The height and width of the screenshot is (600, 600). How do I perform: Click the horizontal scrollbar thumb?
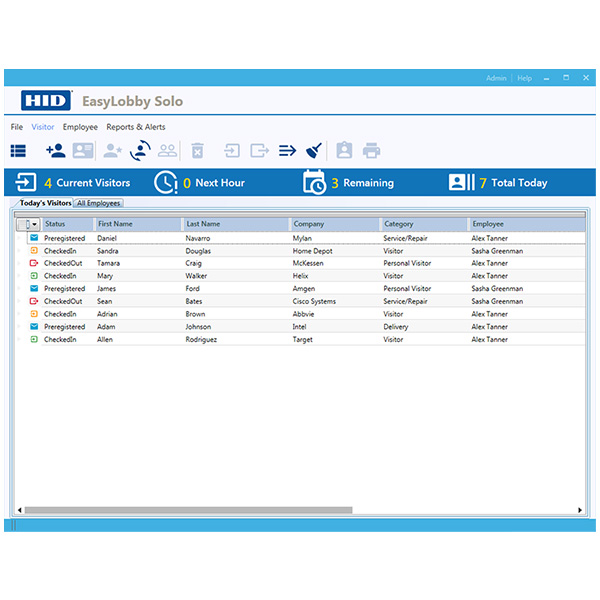click(x=188, y=510)
